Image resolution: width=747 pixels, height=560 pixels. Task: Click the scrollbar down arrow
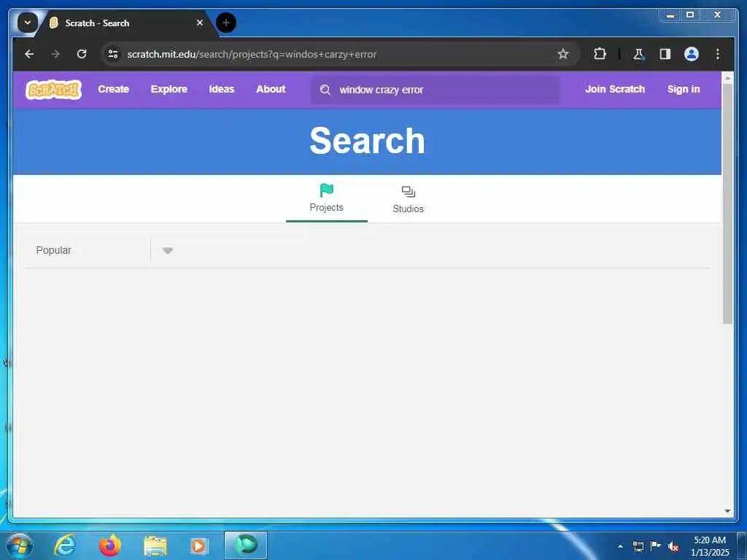(727, 511)
